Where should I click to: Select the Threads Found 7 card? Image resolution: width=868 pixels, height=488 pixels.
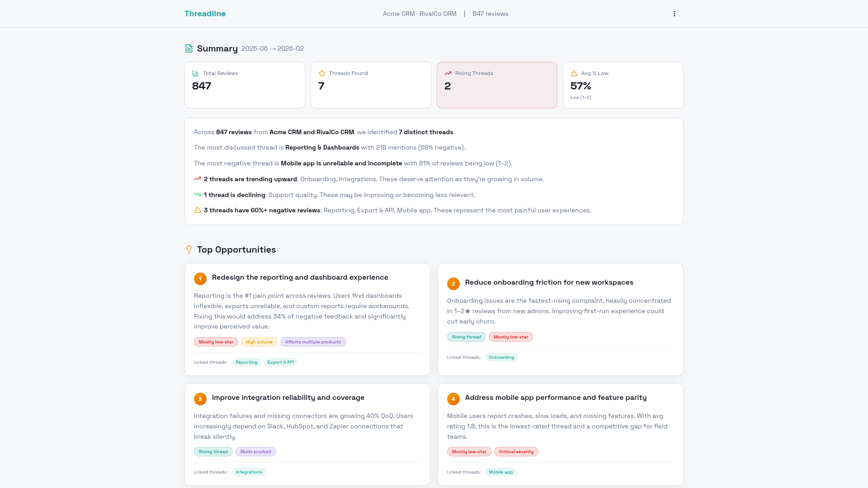click(371, 85)
